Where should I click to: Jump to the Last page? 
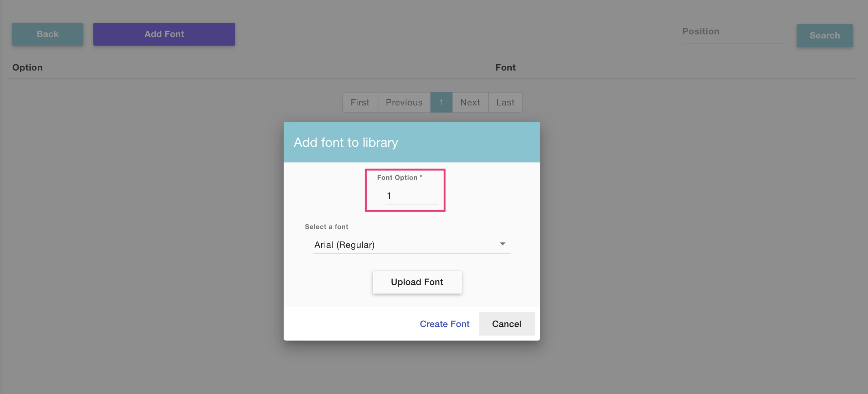coord(505,103)
